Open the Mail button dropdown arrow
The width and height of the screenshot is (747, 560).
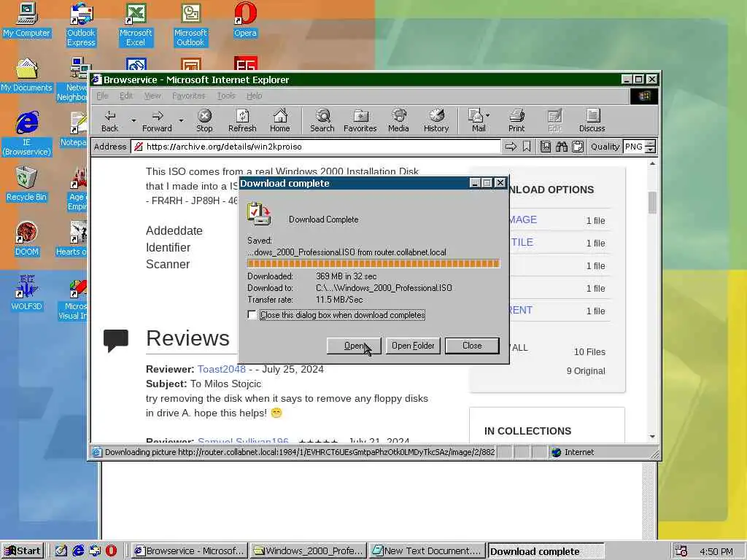[487, 115]
